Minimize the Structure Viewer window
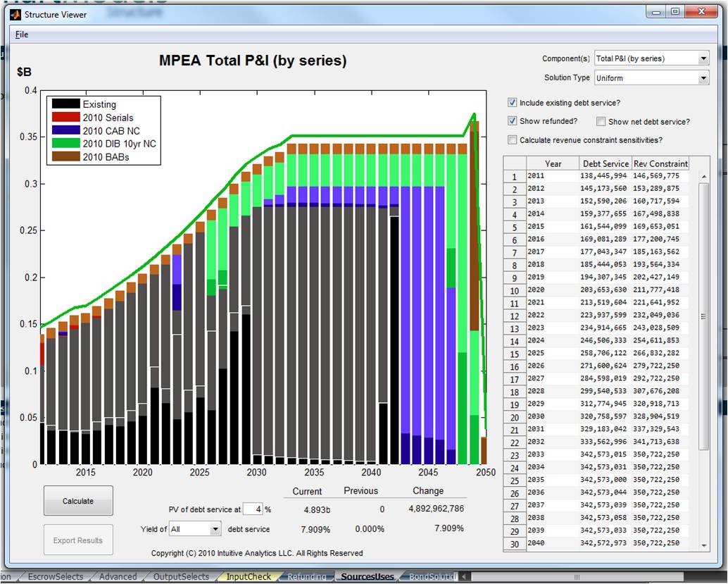 point(658,12)
